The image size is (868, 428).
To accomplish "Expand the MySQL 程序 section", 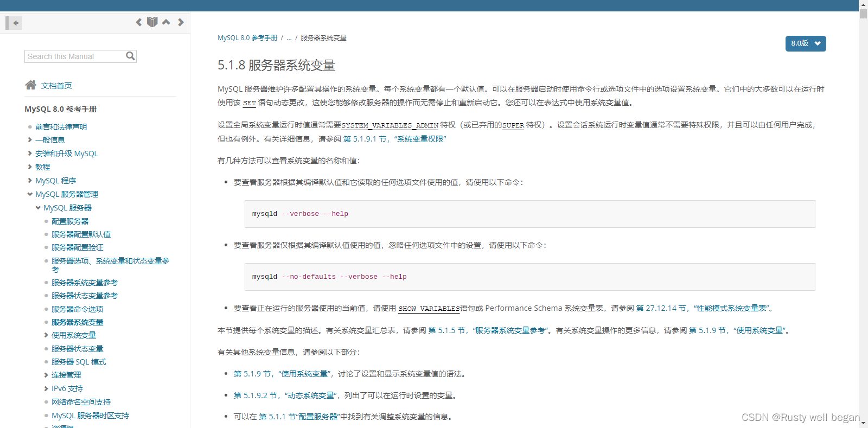I will (30, 181).
